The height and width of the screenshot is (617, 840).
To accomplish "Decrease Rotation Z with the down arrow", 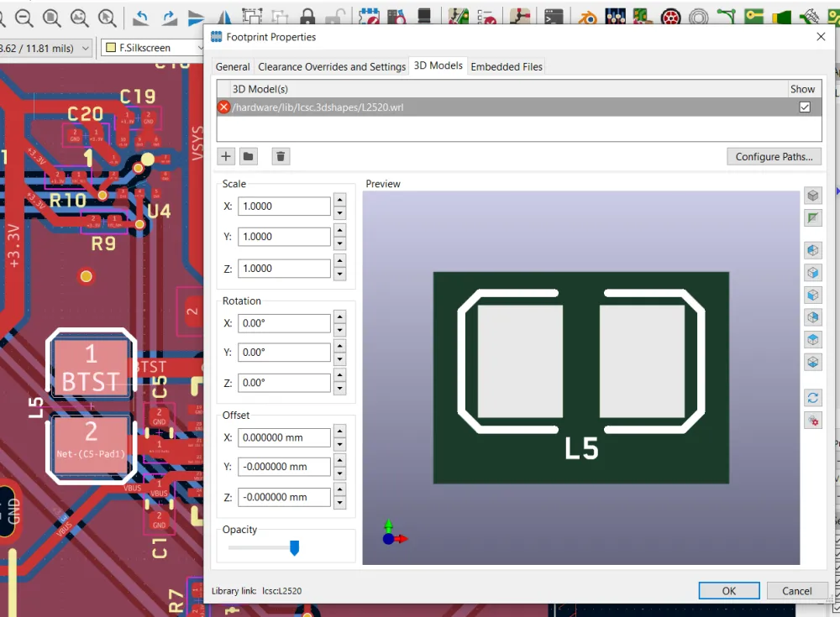I will (x=339, y=389).
